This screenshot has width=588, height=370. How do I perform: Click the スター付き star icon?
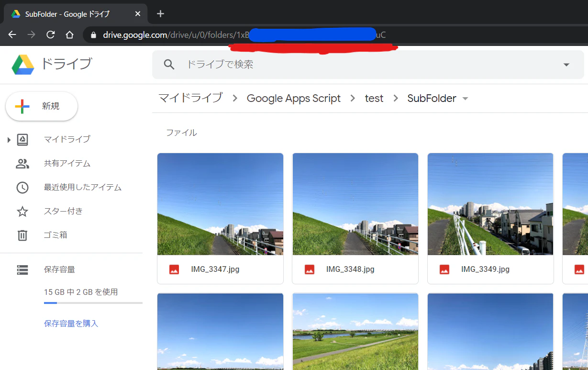[x=22, y=211]
